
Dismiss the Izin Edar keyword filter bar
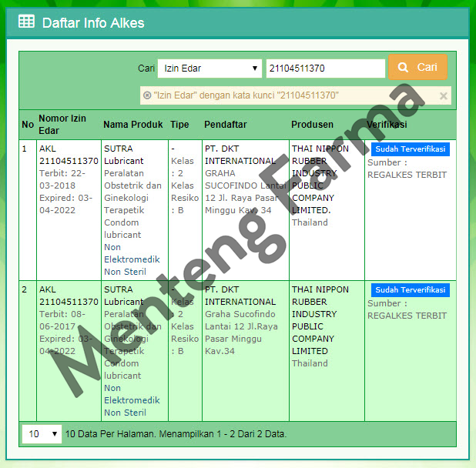[443, 96]
